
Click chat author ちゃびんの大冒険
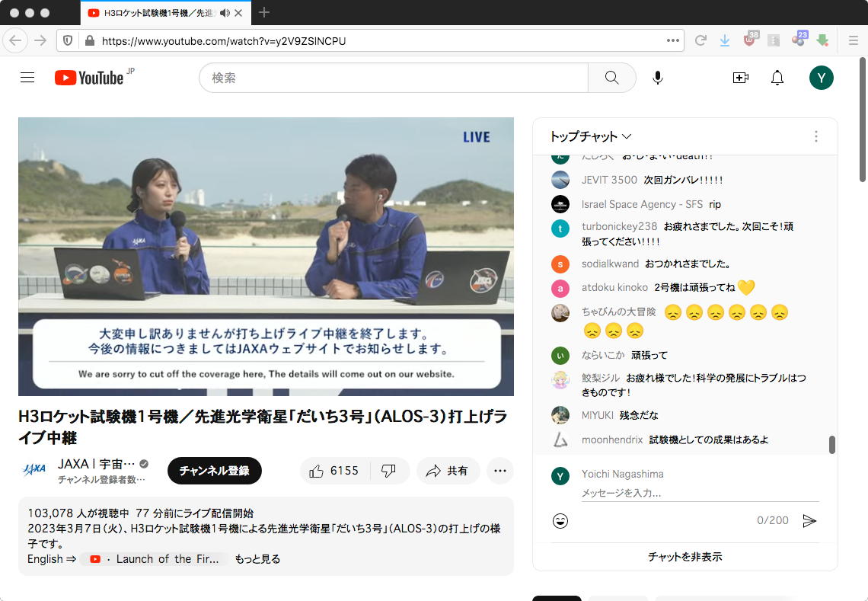618,312
